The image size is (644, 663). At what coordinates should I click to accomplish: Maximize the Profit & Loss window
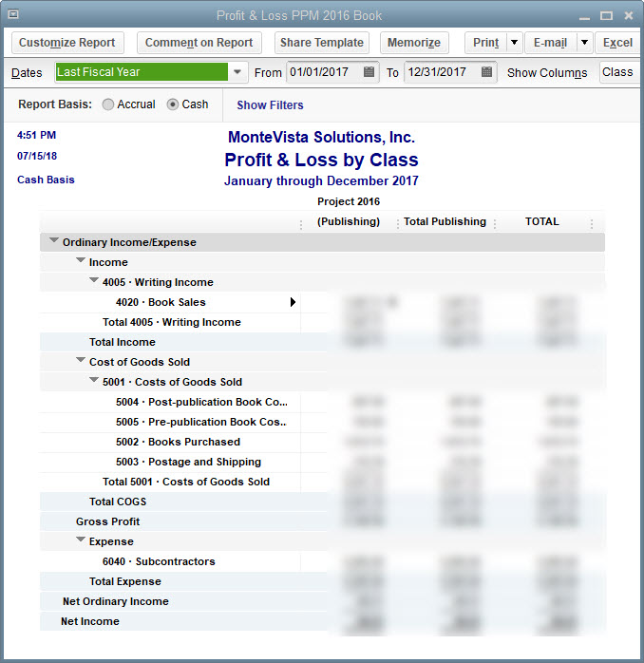(x=606, y=15)
